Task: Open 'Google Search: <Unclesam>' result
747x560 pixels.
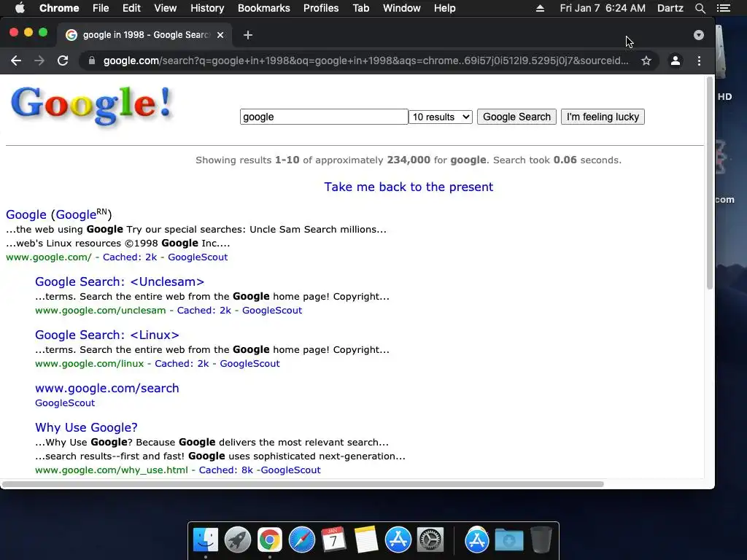Action: [x=120, y=281]
